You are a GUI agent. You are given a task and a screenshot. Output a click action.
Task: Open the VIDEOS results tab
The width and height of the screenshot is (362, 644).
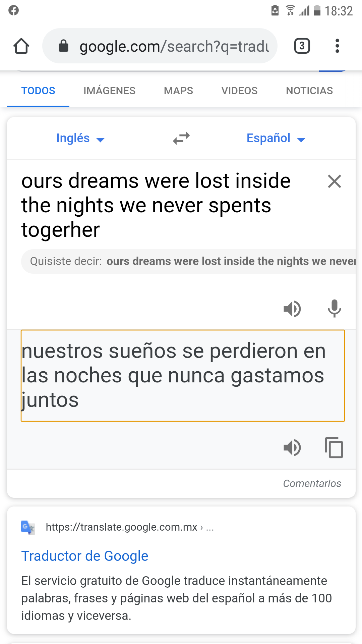tap(239, 91)
